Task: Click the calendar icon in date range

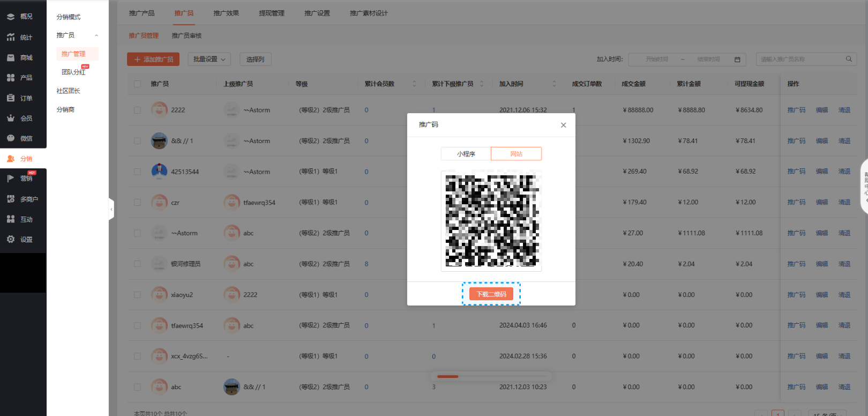Action: pyautogui.click(x=737, y=60)
